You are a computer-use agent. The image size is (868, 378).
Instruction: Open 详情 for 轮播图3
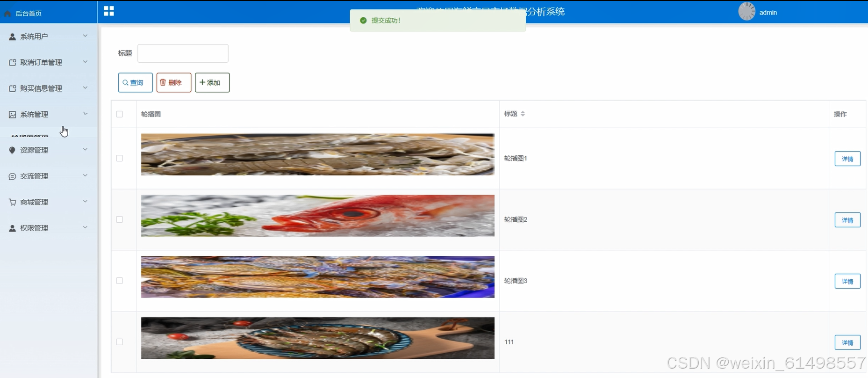(x=847, y=281)
